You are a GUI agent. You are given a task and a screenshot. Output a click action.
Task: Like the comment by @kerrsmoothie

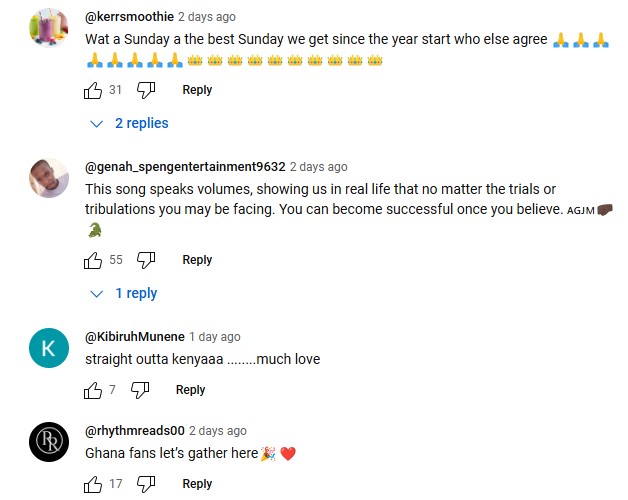(x=93, y=90)
